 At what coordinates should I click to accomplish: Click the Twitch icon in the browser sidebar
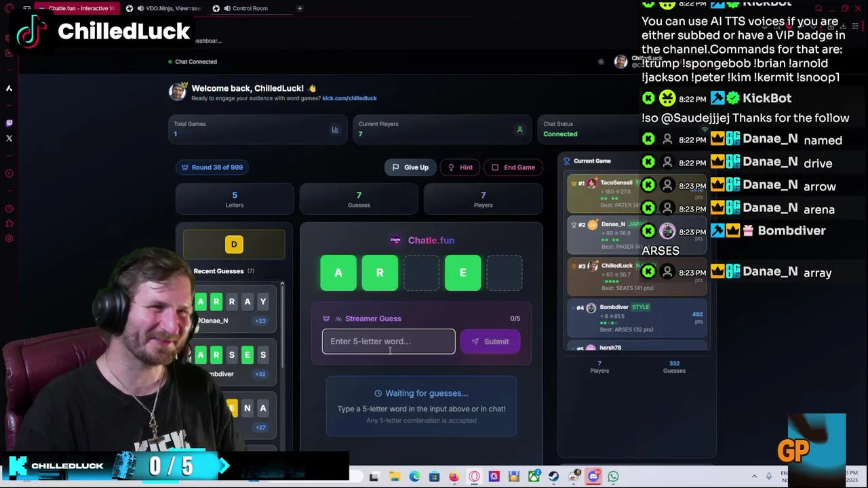click(x=9, y=123)
